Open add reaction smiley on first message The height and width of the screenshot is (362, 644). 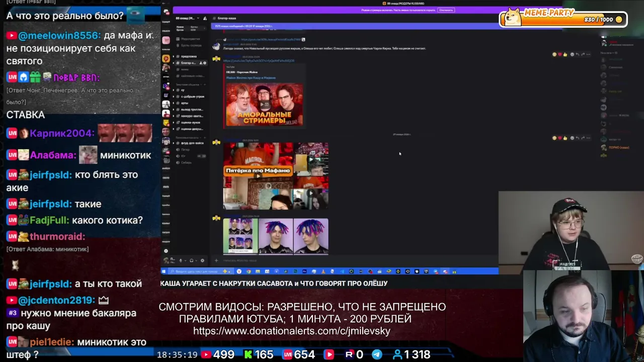click(572, 54)
